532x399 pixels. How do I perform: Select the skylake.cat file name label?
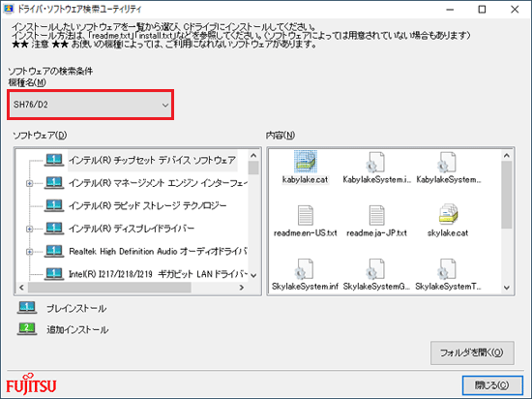pos(448,233)
